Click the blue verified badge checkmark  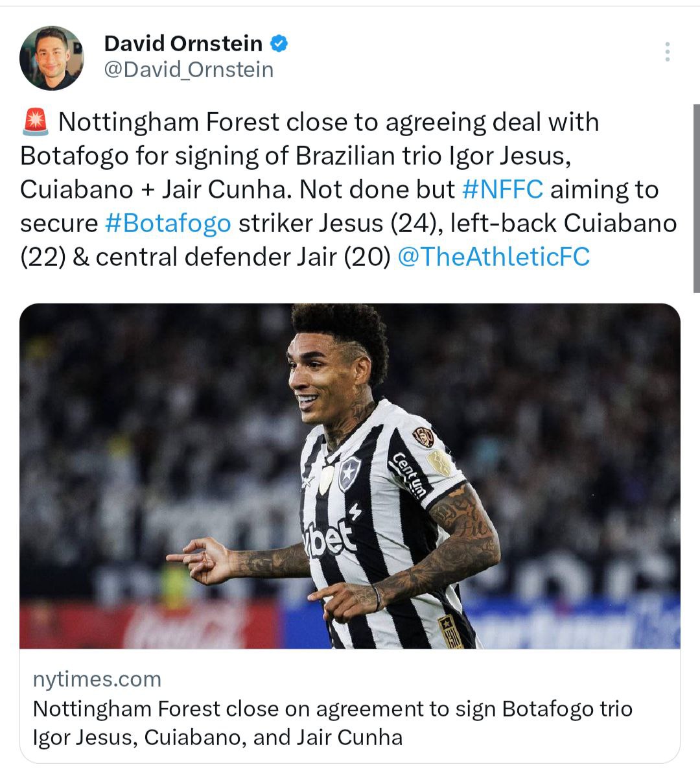tap(279, 43)
